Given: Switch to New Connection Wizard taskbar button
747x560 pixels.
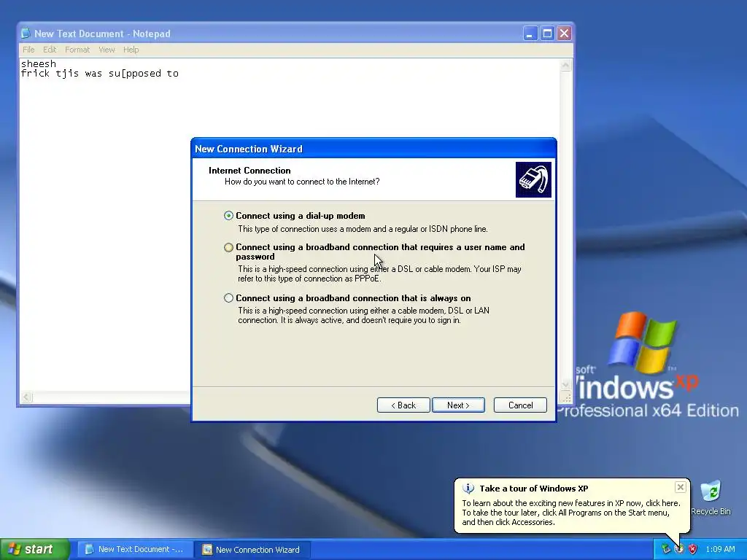Looking at the screenshot, I should click(253, 550).
